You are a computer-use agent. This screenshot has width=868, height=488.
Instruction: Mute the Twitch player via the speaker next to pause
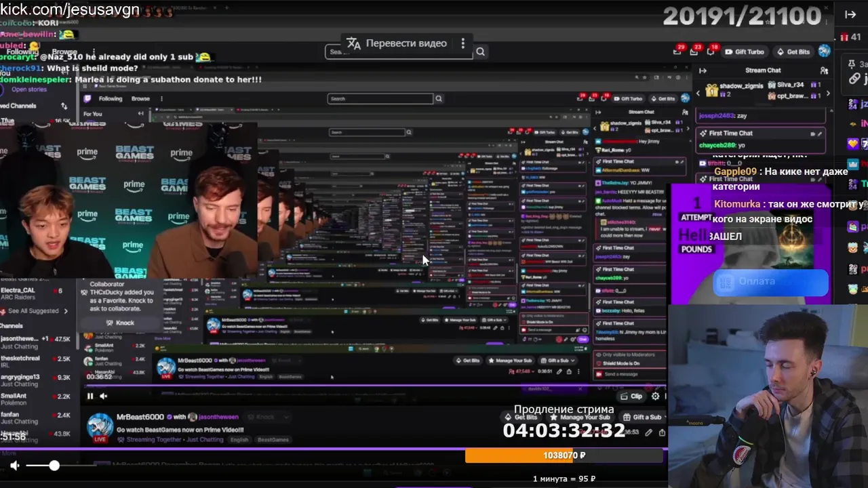point(104,396)
